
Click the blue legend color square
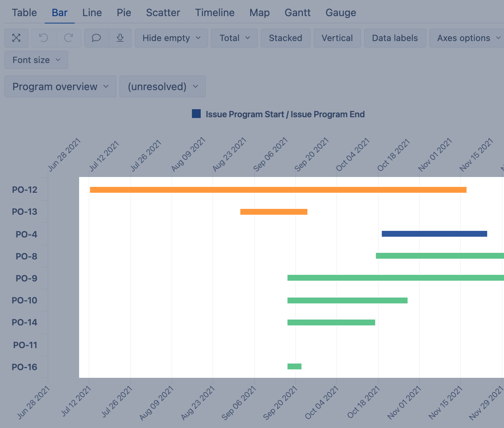click(x=196, y=114)
